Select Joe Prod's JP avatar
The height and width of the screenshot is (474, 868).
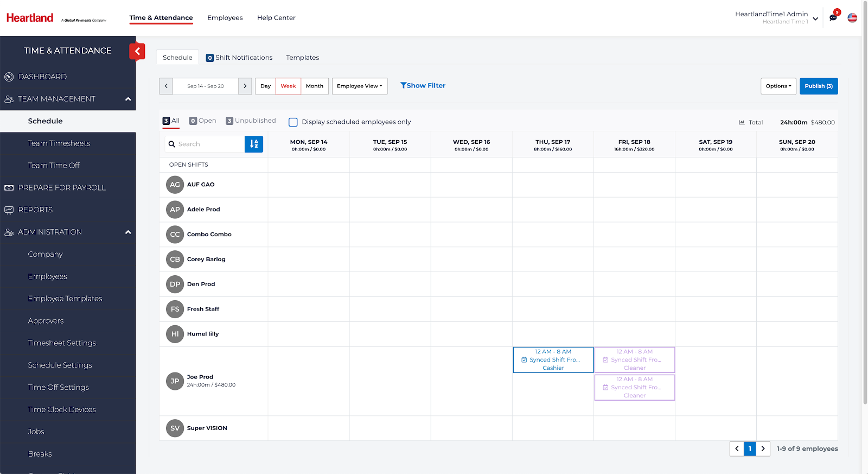coord(175,381)
